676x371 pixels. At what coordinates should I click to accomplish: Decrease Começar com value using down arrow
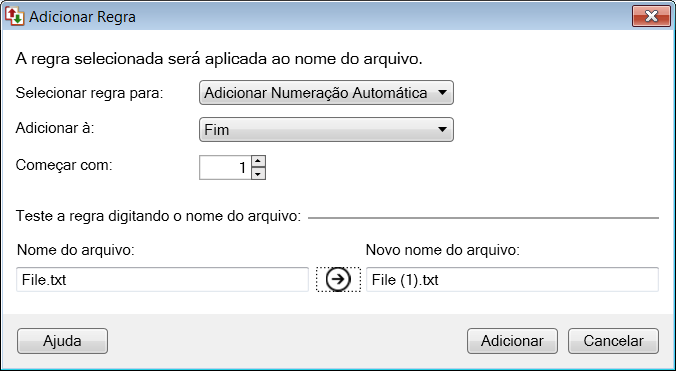258,174
